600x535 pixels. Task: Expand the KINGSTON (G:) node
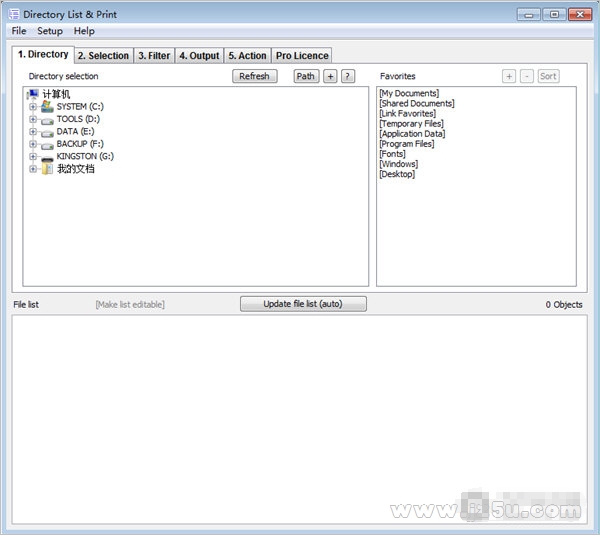coord(33,157)
